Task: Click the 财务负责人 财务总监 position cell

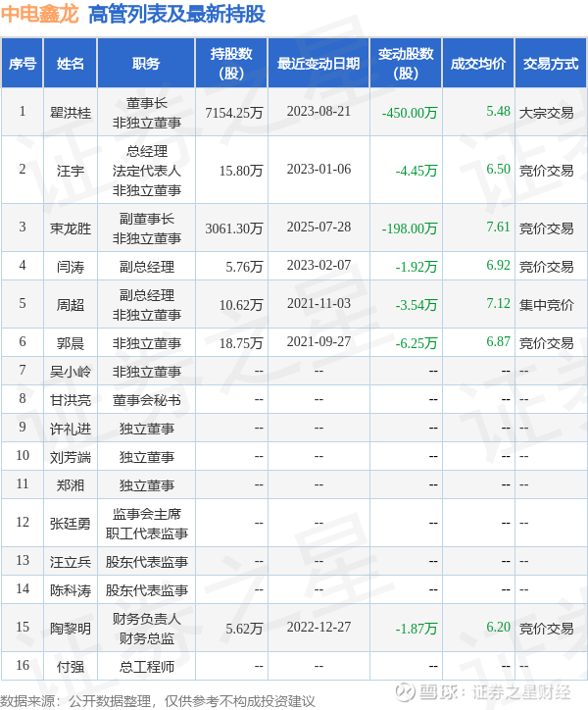Action: (146, 628)
